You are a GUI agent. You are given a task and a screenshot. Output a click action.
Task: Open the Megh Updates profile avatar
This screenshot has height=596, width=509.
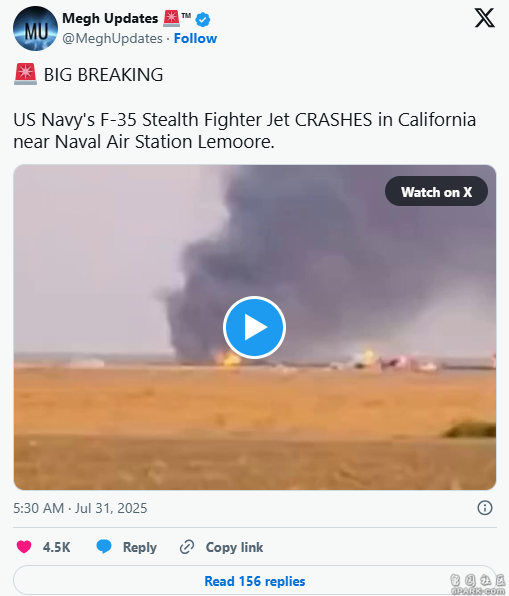[35, 29]
